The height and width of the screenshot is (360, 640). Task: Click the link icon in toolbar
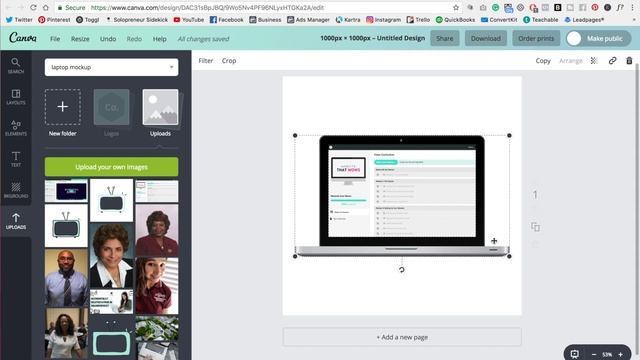click(612, 60)
